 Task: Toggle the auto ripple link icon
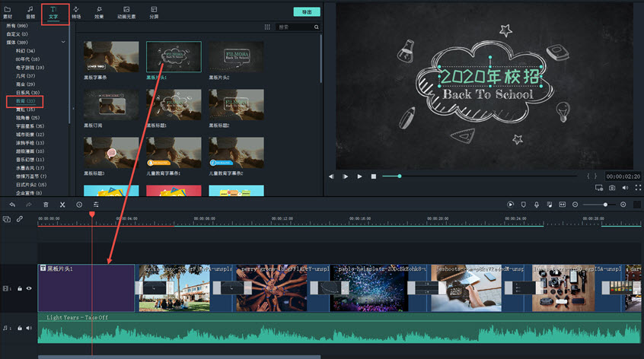click(20, 219)
